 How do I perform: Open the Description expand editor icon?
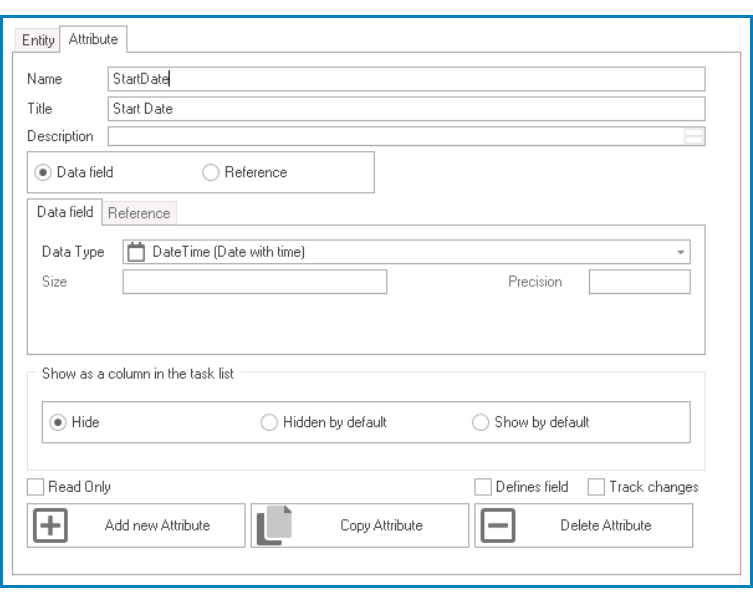693,136
